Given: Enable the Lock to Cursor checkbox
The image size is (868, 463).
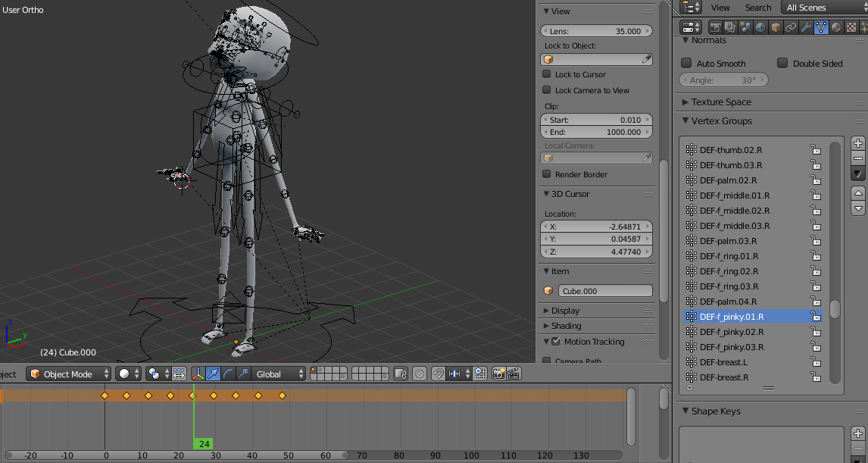Looking at the screenshot, I should (547, 74).
